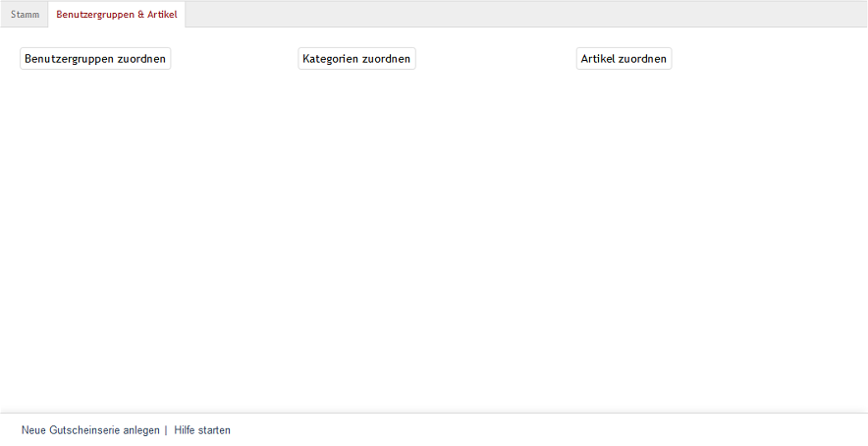Activate the red Benutzergruppen & Artikel tab label
This screenshot has width=868, height=446.
click(117, 15)
